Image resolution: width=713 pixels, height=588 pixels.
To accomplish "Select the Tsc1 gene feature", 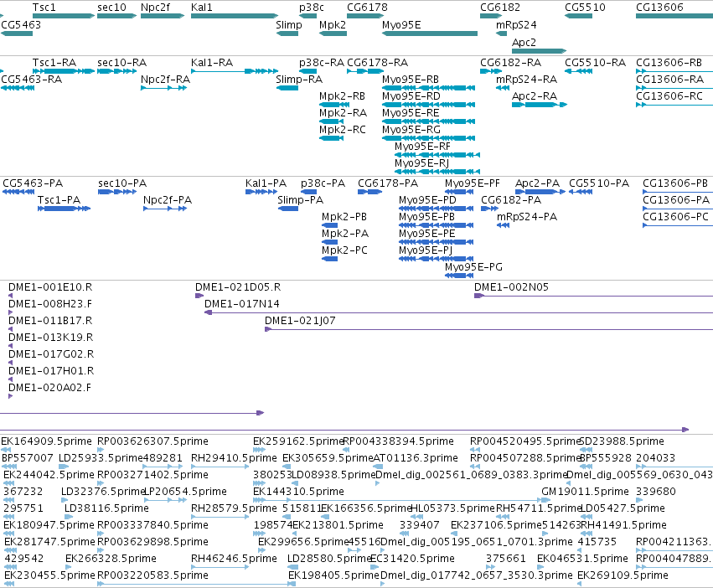I will pos(64,16).
